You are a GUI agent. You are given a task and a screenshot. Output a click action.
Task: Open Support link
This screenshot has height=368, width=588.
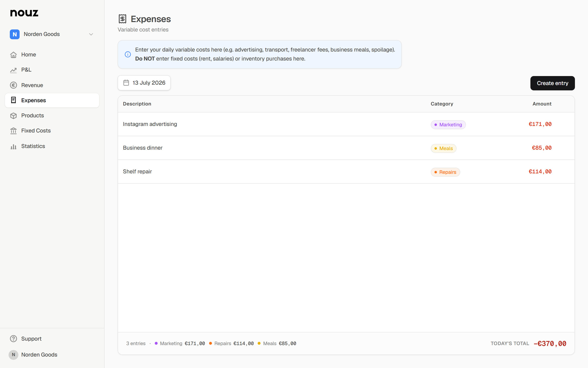click(52, 339)
